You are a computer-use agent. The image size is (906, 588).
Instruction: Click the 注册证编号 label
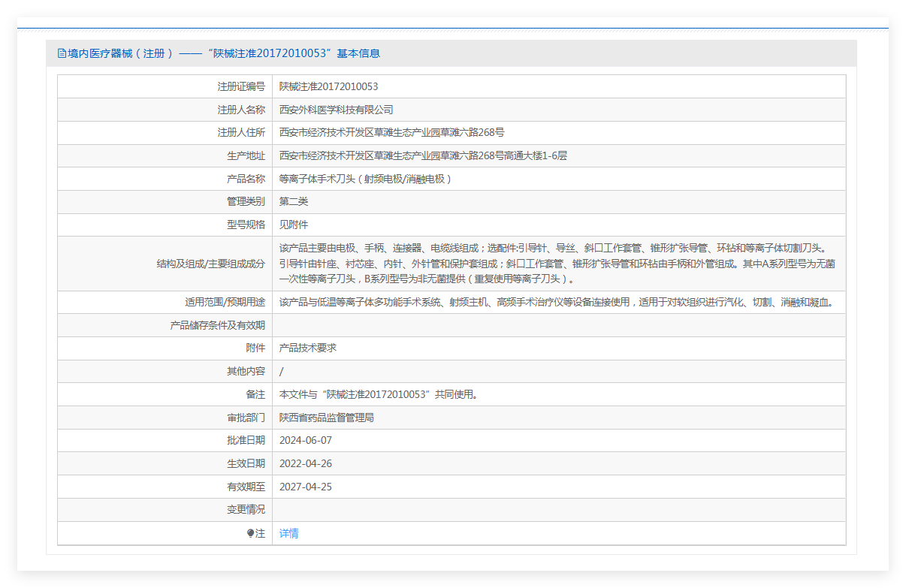click(x=241, y=86)
